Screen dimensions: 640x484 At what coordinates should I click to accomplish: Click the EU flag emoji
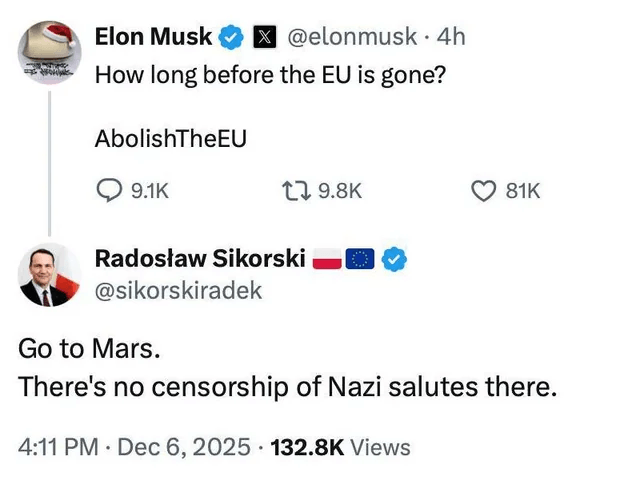pyautogui.click(x=360, y=260)
